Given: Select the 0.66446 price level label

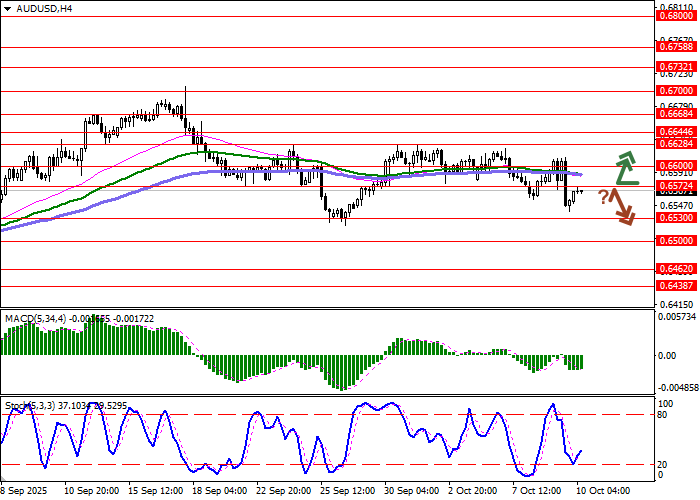Looking at the screenshot, I should tap(676, 132).
